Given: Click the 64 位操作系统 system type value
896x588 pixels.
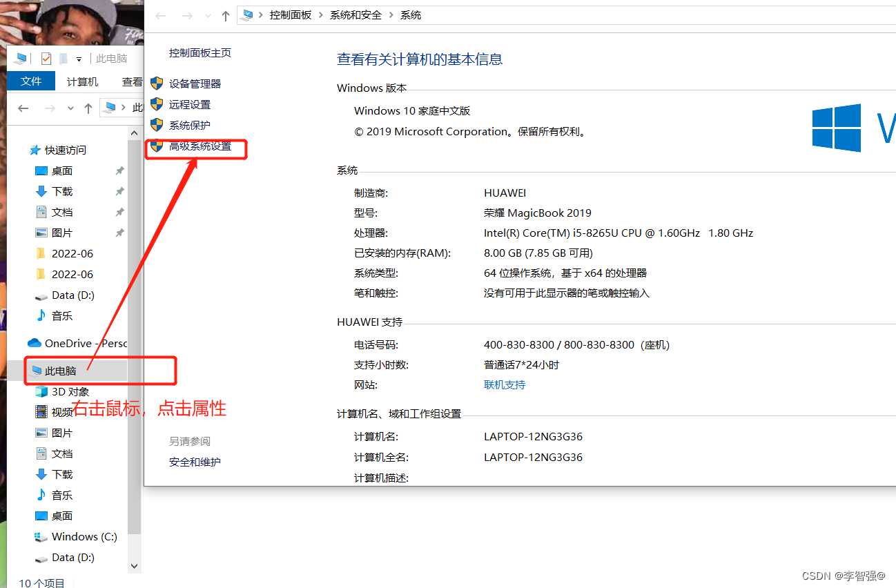Looking at the screenshot, I should pyautogui.click(x=565, y=273).
